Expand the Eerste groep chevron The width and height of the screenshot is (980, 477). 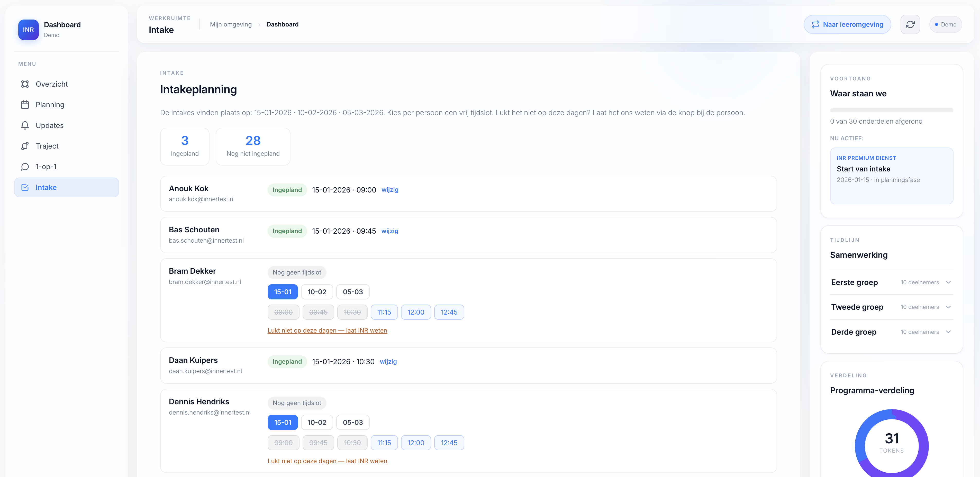click(x=948, y=282)
